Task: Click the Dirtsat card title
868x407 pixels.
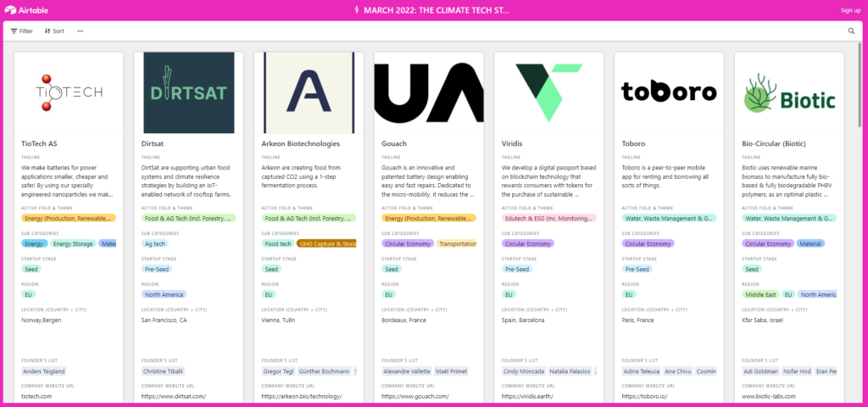Action: [x=153, y=144]
